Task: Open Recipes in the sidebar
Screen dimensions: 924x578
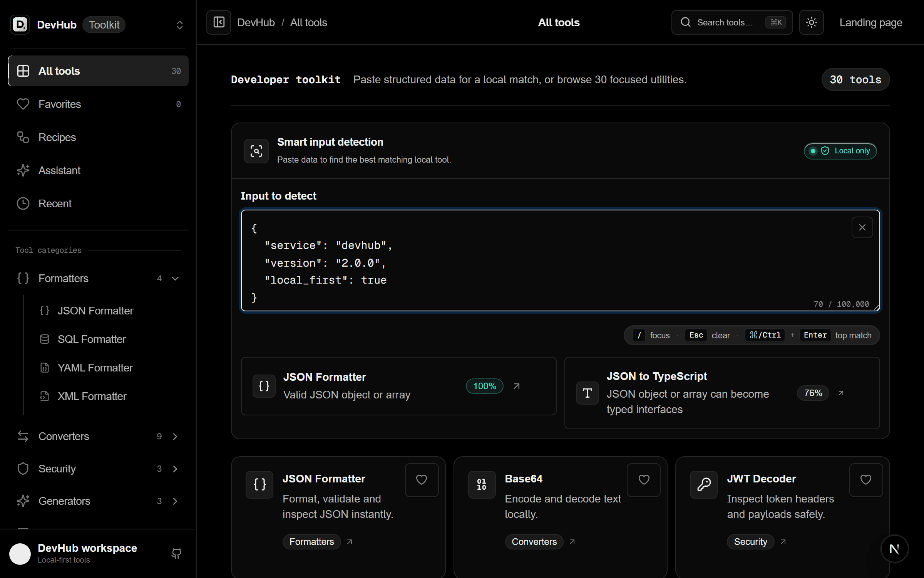Action: point(98,137)
